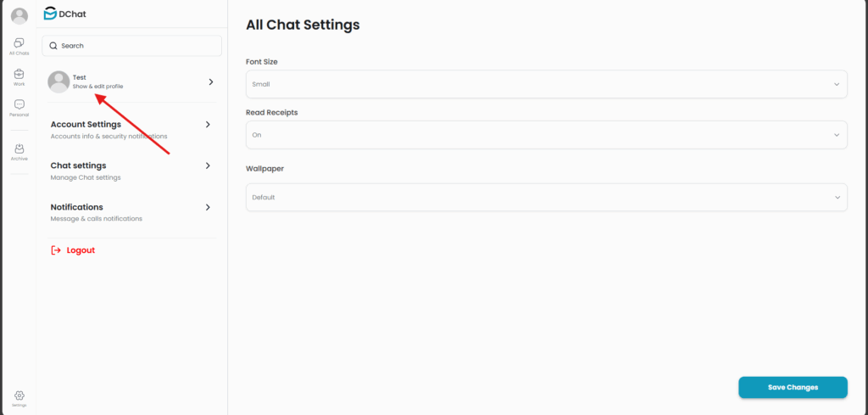Open the Wallpaper dropdown

point(546,197)
